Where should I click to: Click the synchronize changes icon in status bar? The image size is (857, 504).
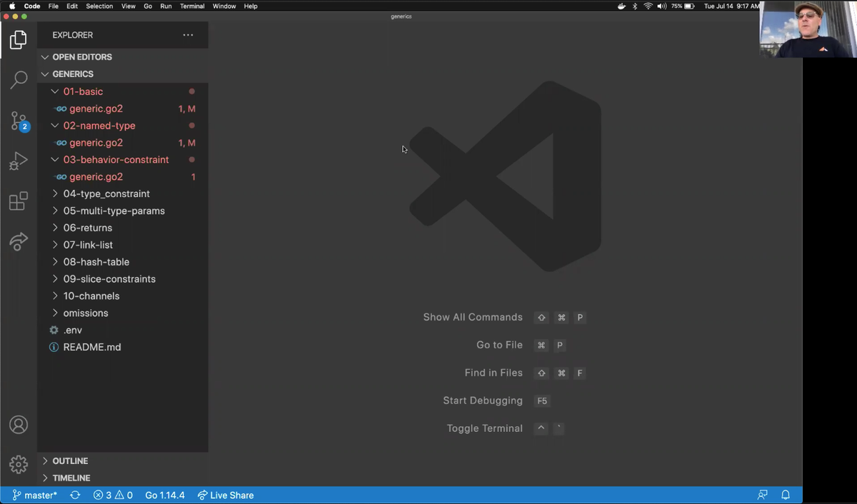(x=75, y=495)
